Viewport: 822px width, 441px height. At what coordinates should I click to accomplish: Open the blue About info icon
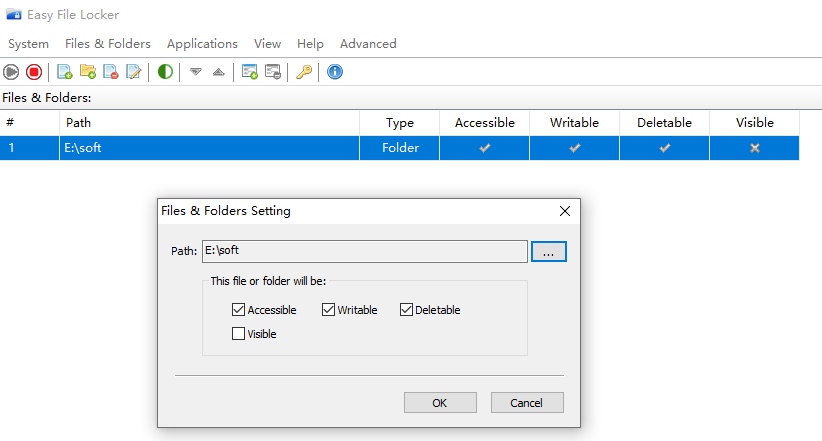point(335,72)
